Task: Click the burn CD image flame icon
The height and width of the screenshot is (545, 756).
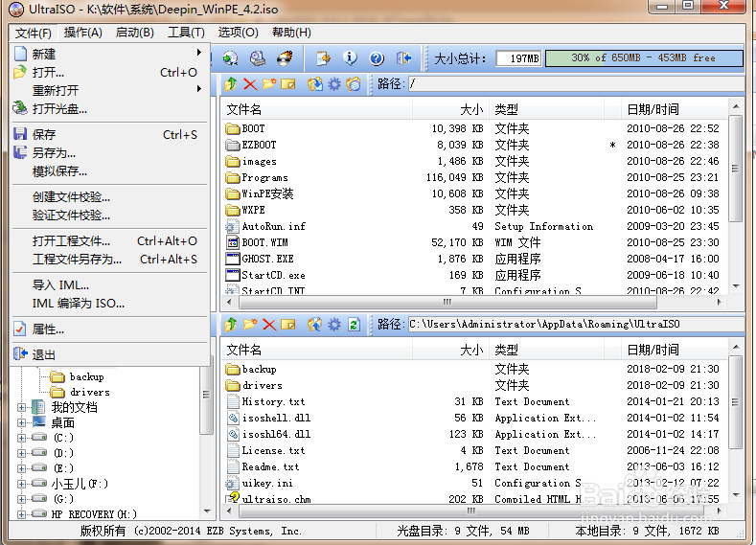Action: (285, 58)
